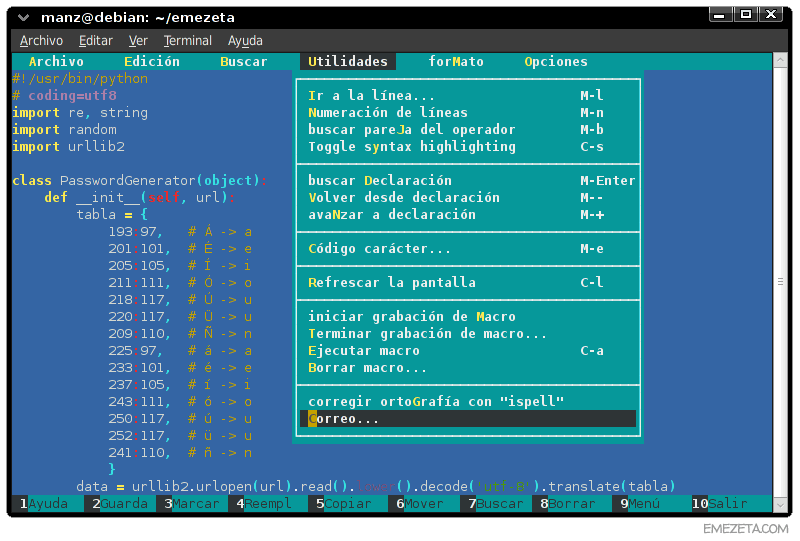Click the scrollbar up arrow

[780, 61]
